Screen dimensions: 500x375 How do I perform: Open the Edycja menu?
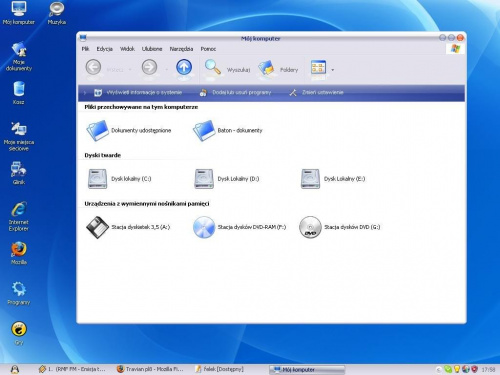pos(104,49)
